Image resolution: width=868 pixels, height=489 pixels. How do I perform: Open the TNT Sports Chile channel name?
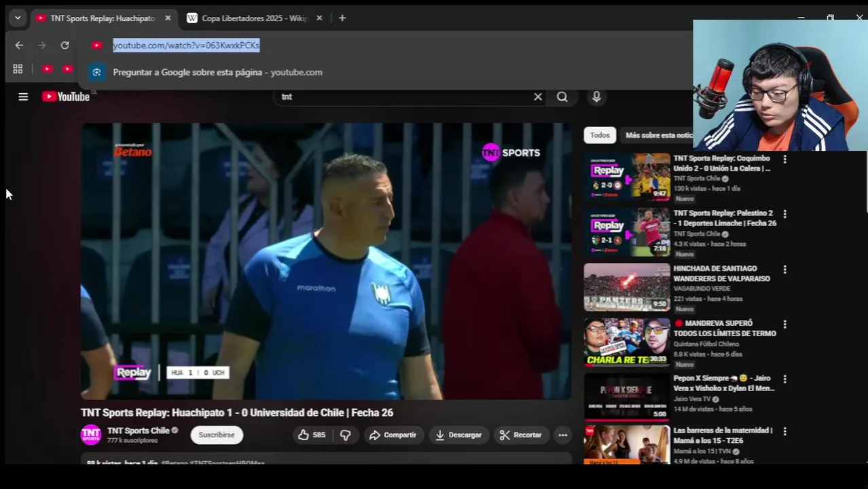(x=139, y=431)
